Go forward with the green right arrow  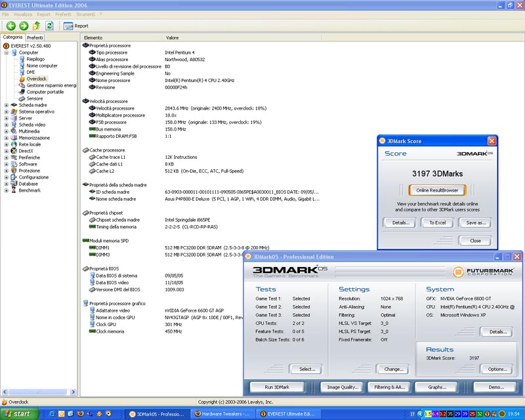[24, 26]
